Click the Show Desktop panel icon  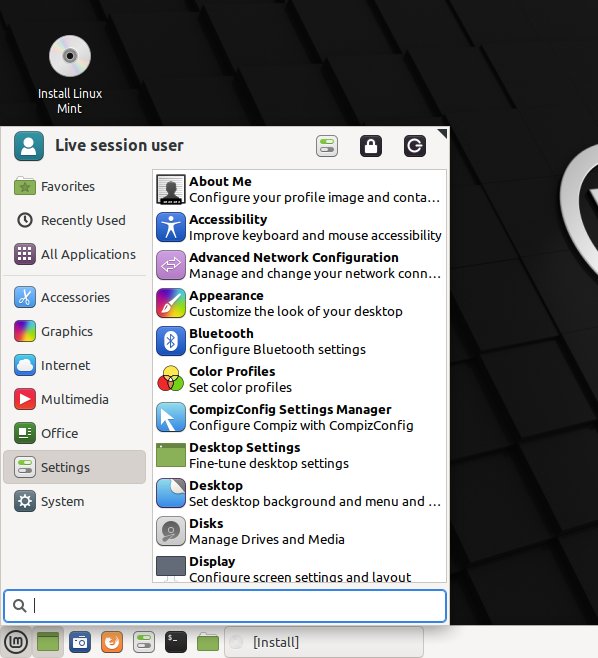click(48, 642)
